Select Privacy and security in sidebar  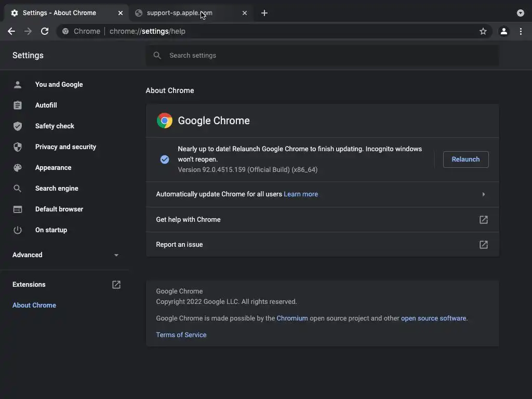65,147
